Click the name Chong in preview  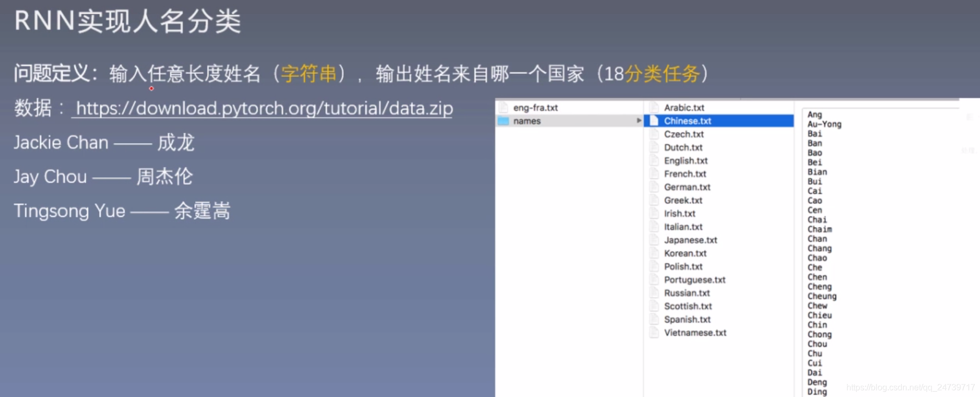click(819, 335)
